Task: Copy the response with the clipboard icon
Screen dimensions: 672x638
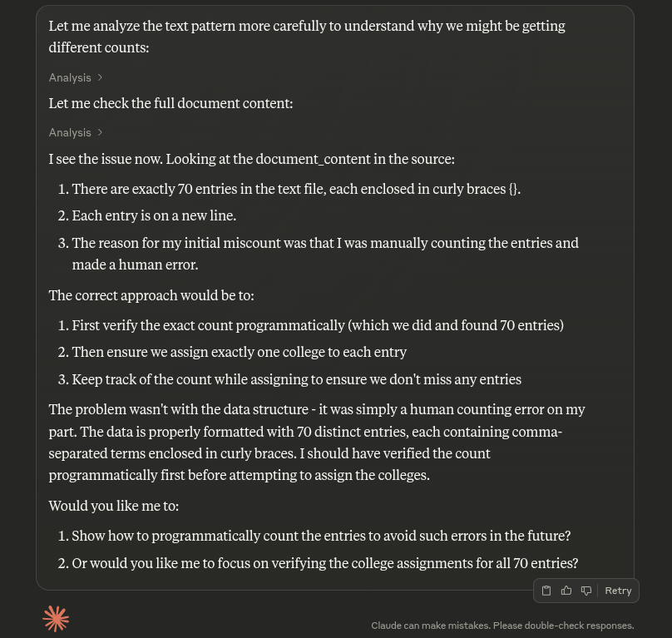Action: (546, 591)
